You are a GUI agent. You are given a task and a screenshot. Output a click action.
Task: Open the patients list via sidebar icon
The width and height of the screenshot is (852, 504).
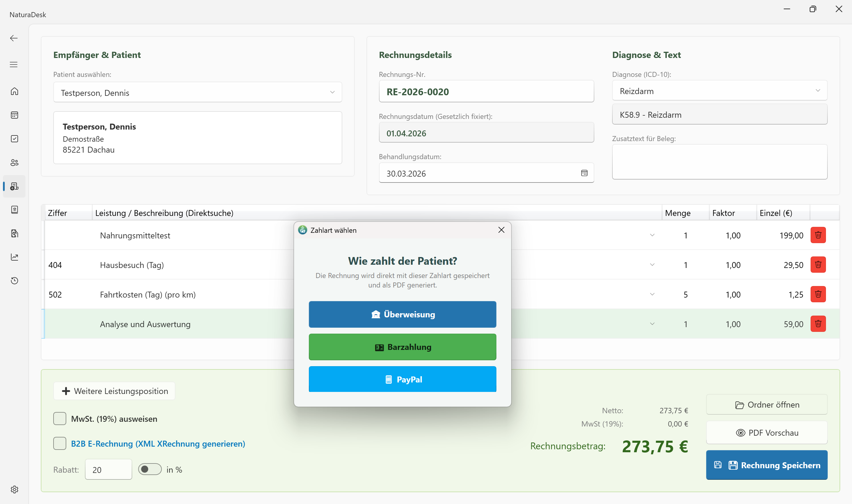click(x=14, y=162)
